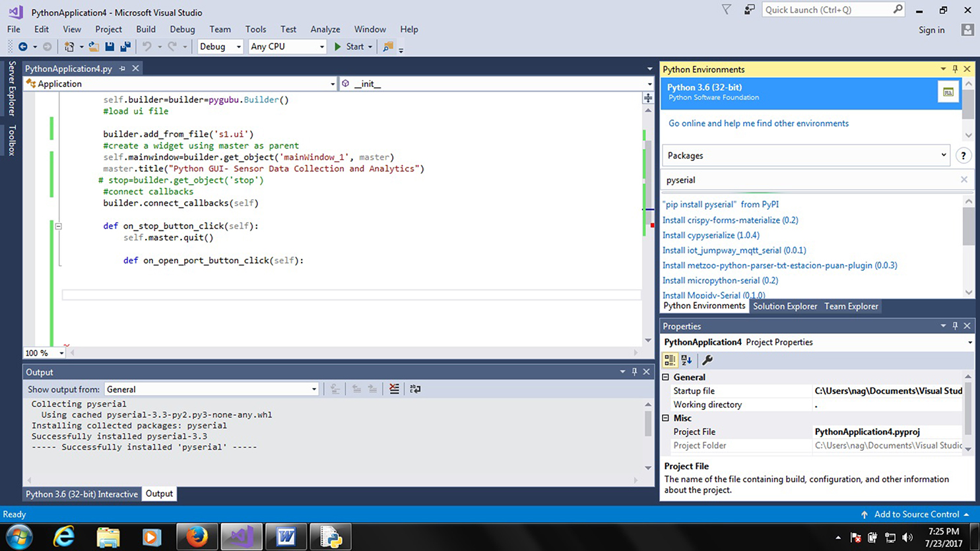Click the Undo icon in toolbar
The image size is (980, 551).
[147, 47]
